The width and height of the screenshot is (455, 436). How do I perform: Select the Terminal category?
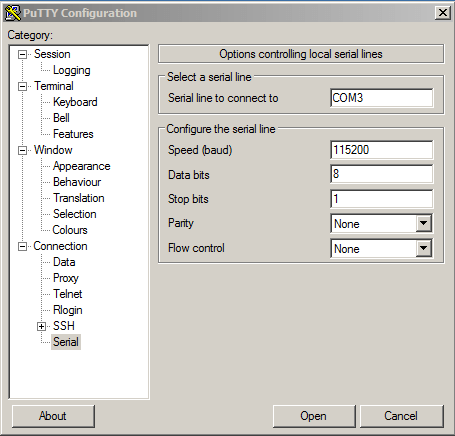point(54,86)
